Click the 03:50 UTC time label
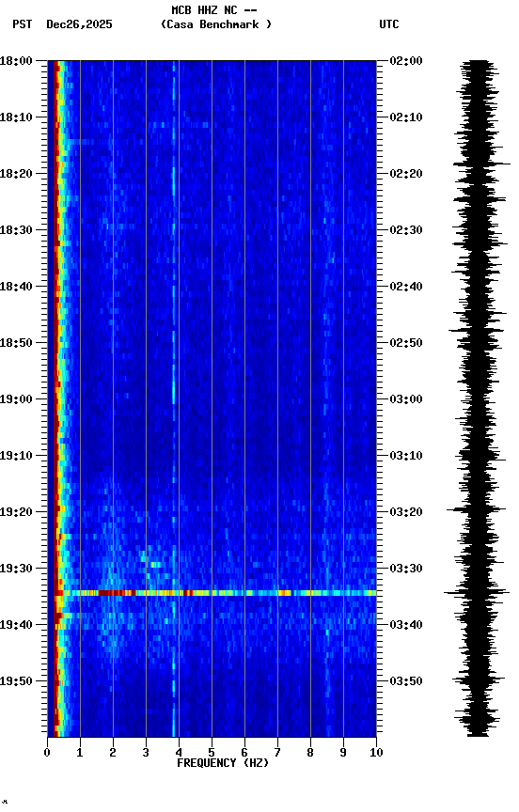Image resolution: width=519 pixels, height=812 pixels. click(x=406, y=681)
